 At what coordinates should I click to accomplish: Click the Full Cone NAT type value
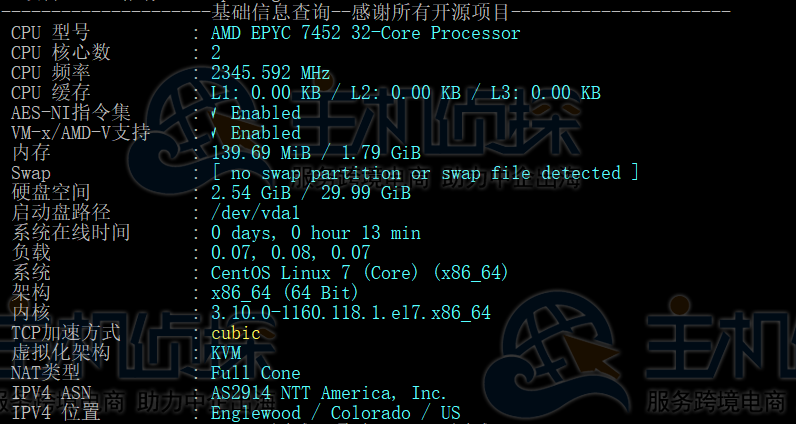[255, 373]
